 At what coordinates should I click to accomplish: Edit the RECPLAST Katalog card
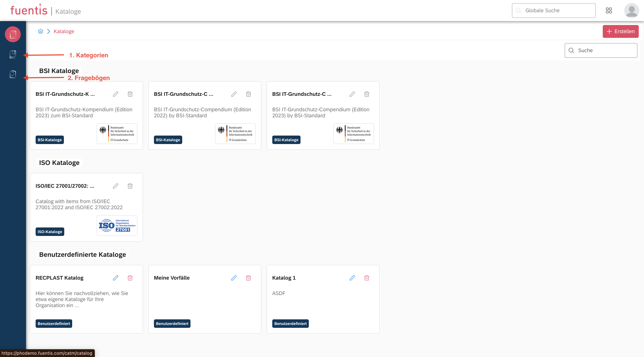pos(115,278)
